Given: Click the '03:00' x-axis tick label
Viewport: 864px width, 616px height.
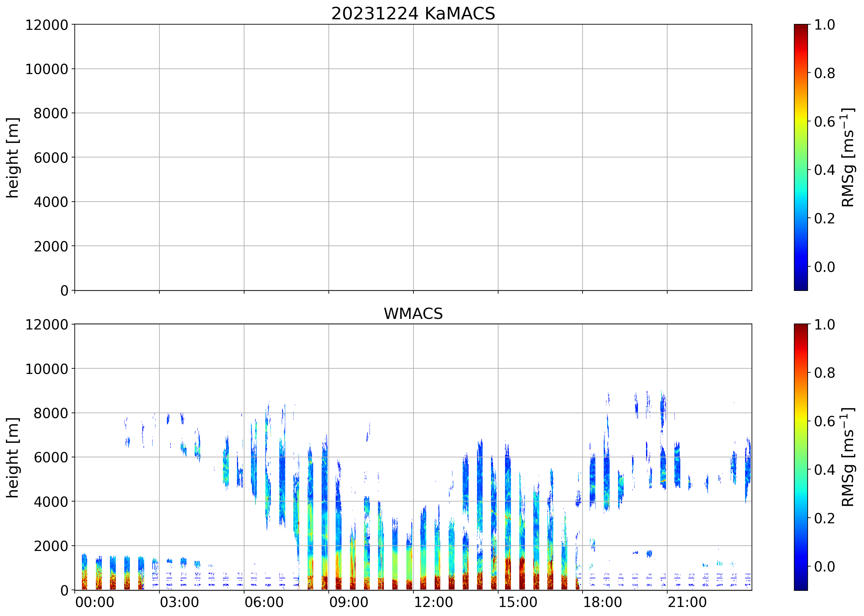Looking at the screenshot, I should pos(179,602).
